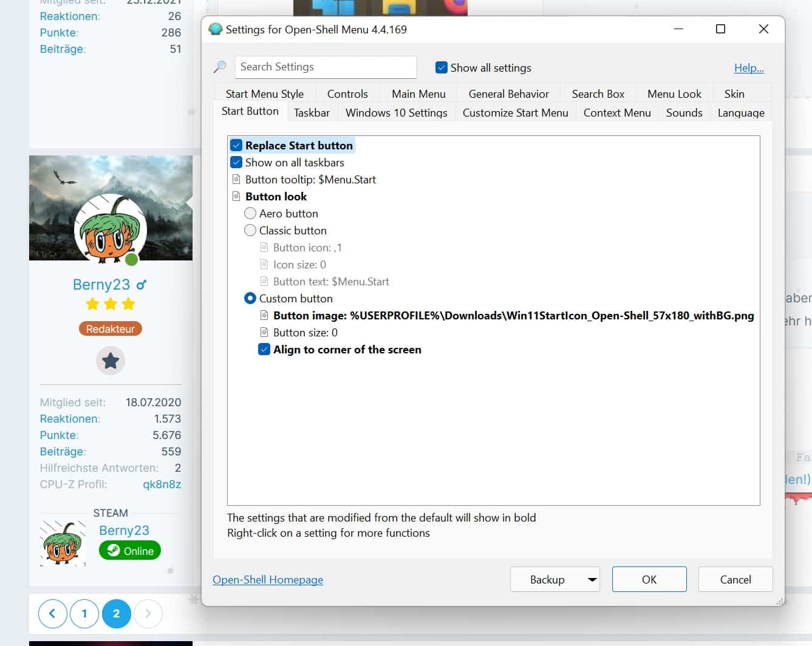The width and height of the screenshot is (812, 646).
Task: Click the OK button
Action: (x=649, y=579)
